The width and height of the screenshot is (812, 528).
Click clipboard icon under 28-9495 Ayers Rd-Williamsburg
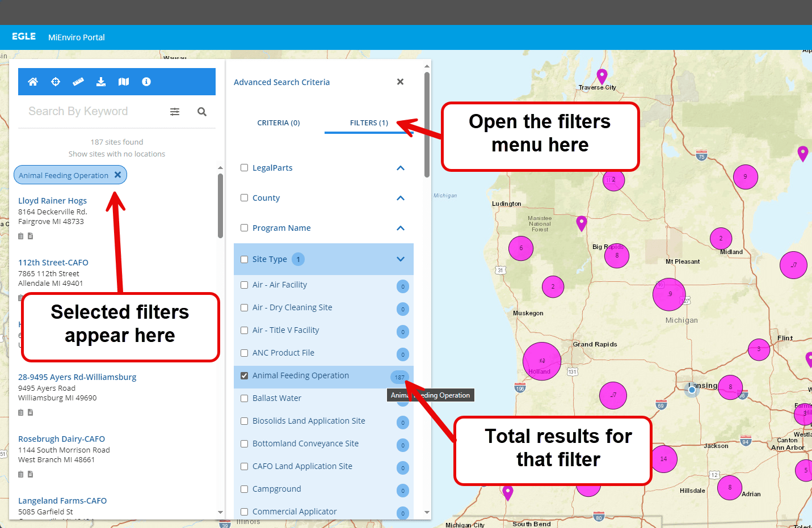click(21, 412)
